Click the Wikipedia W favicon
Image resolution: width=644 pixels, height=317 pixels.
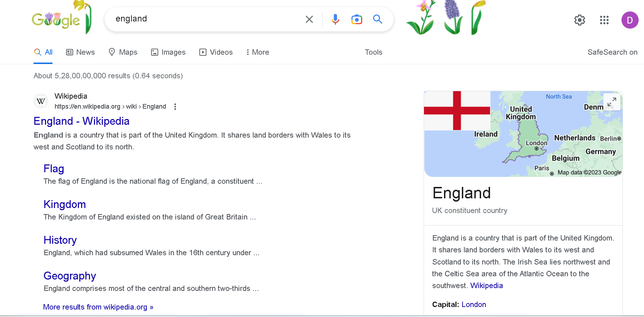(x=41, y=101)
